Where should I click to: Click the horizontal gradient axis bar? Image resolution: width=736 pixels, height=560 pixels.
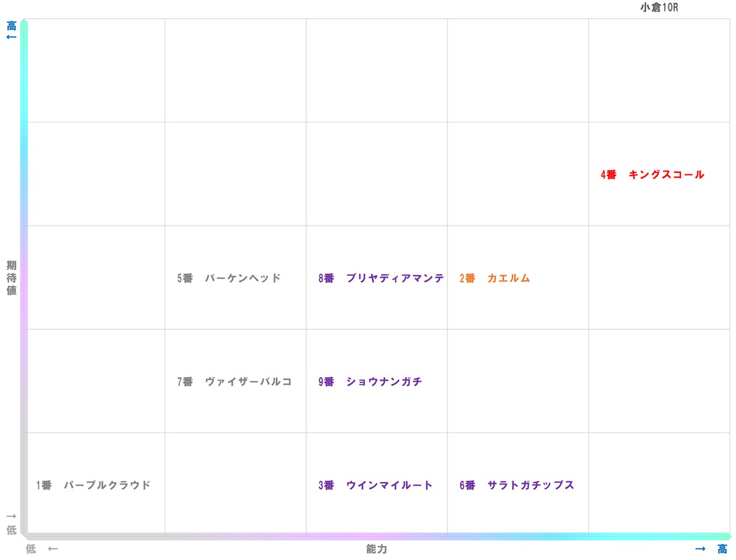point(376,536)
